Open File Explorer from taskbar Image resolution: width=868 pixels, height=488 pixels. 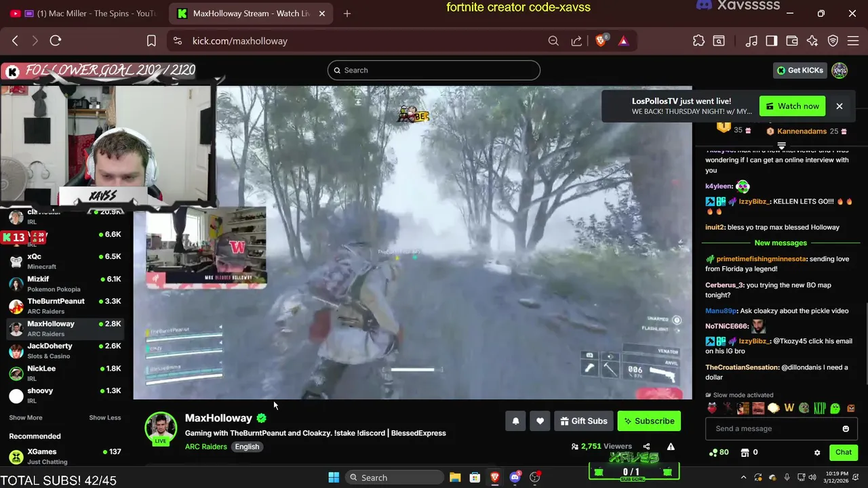455,477
